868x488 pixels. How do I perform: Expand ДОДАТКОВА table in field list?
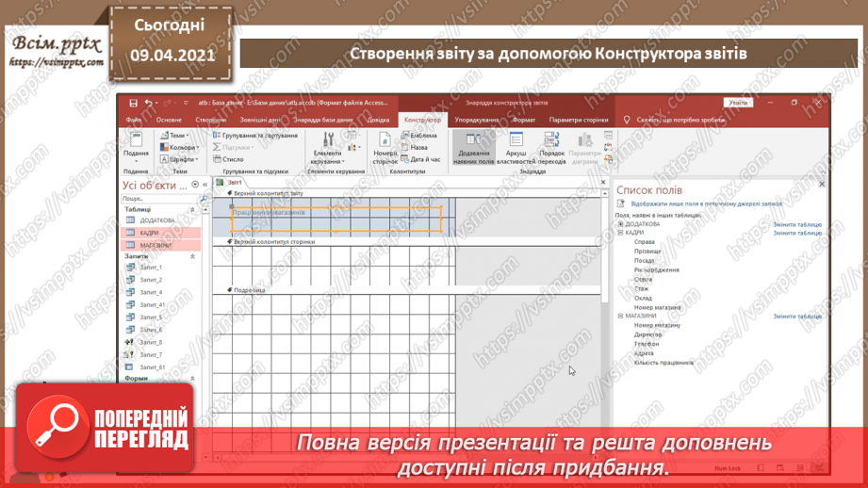point(620,224)
